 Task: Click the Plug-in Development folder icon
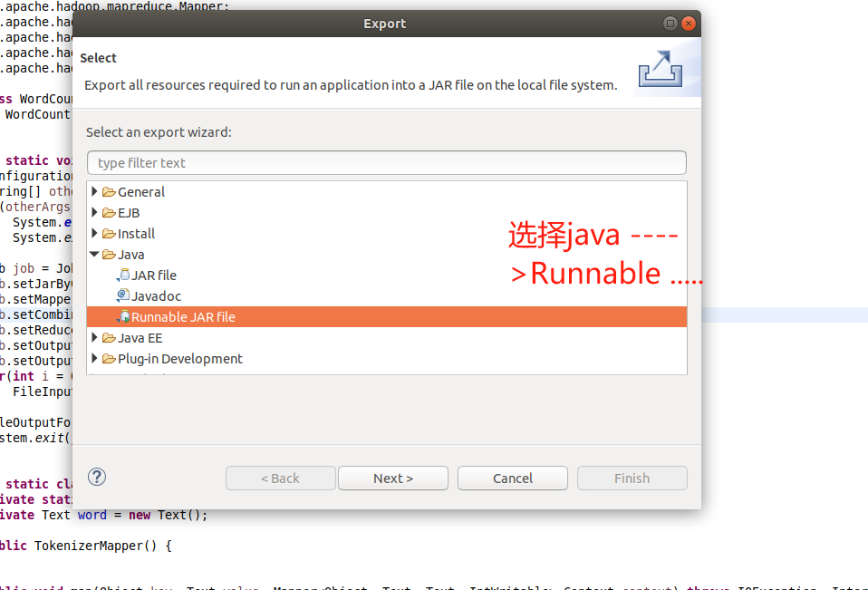[109, 359]
